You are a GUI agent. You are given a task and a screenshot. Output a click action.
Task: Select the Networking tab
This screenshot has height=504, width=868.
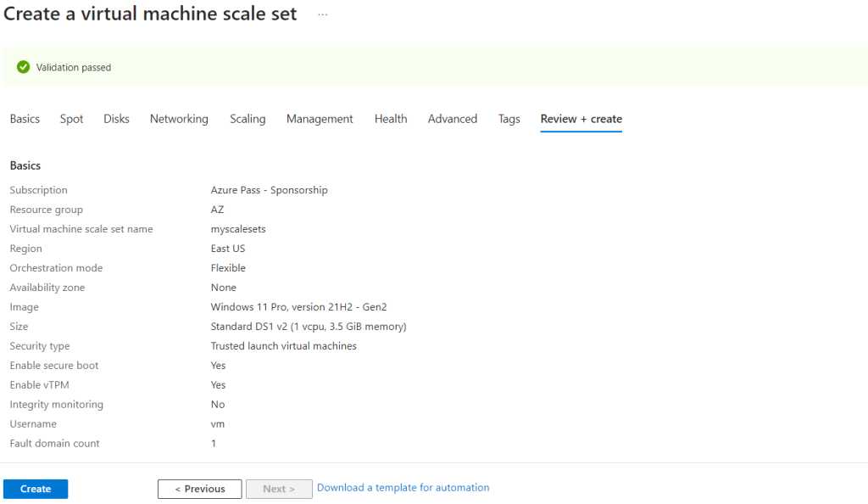point(179,119)
